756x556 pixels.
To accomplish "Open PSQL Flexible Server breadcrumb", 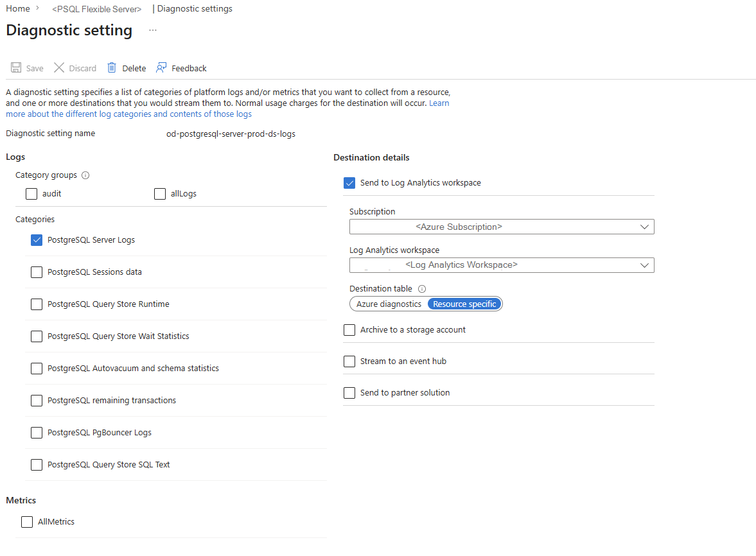I will point(96,9).
